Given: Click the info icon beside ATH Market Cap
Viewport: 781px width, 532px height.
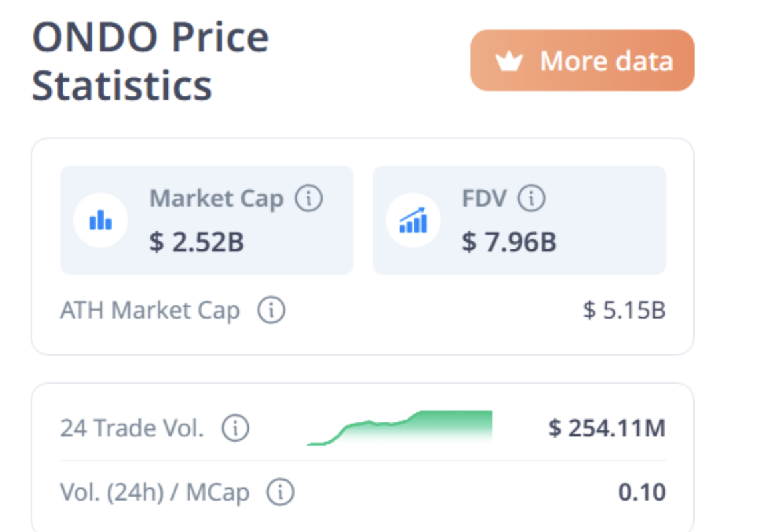Looking at the screenshot, I should pyautogui.click(x=271, y=310).
